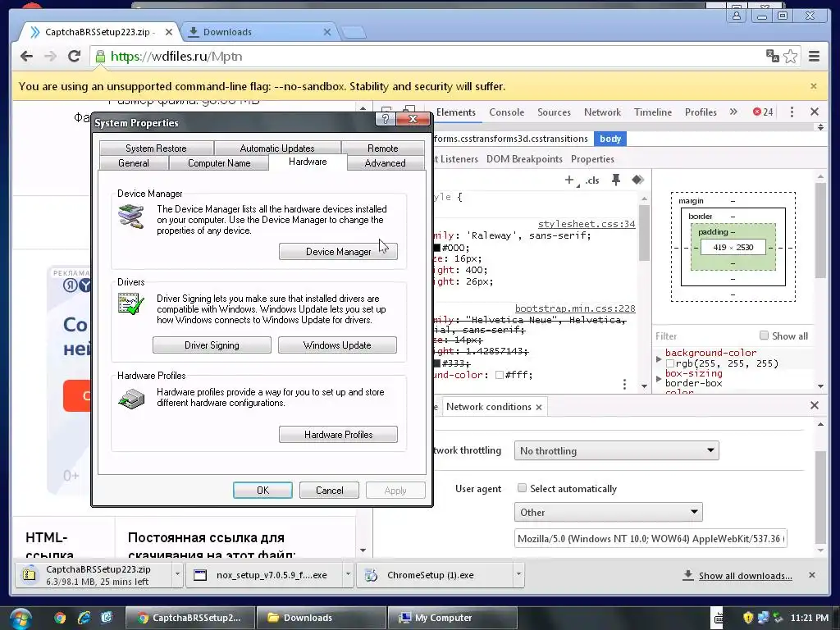Open the Show all downloads link

(x=745, y=575)
